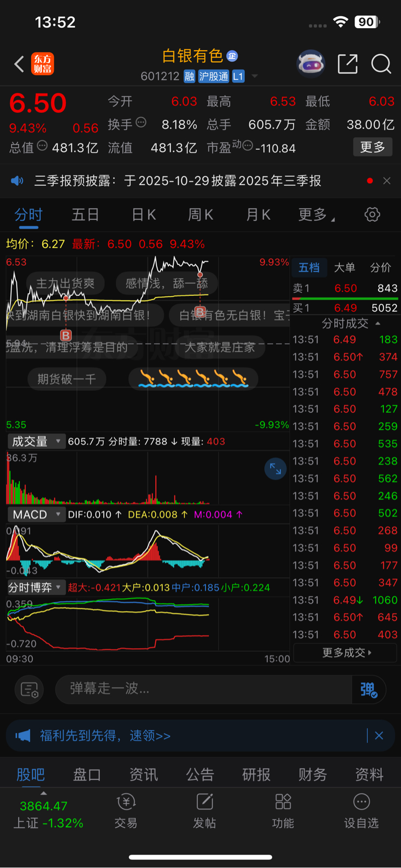
Task: Switch to the 盘口 tab
Action: [87, 775]
